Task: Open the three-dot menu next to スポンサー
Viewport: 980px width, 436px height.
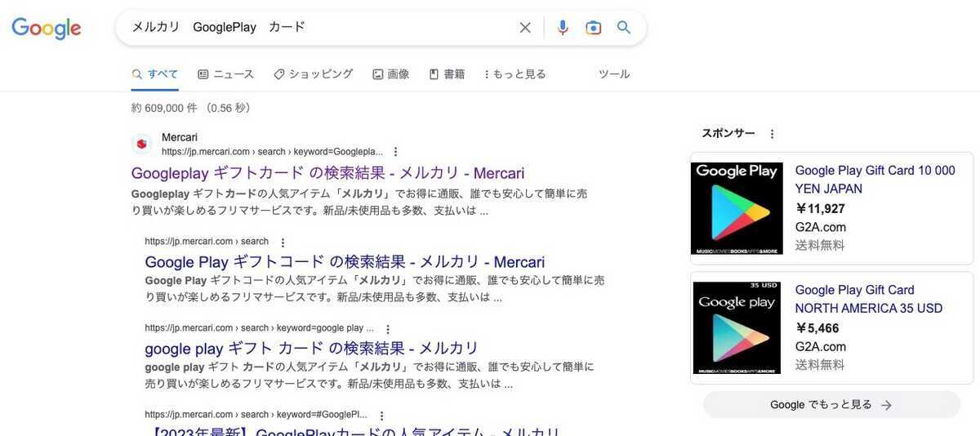Action: click(x=773, y=134)
